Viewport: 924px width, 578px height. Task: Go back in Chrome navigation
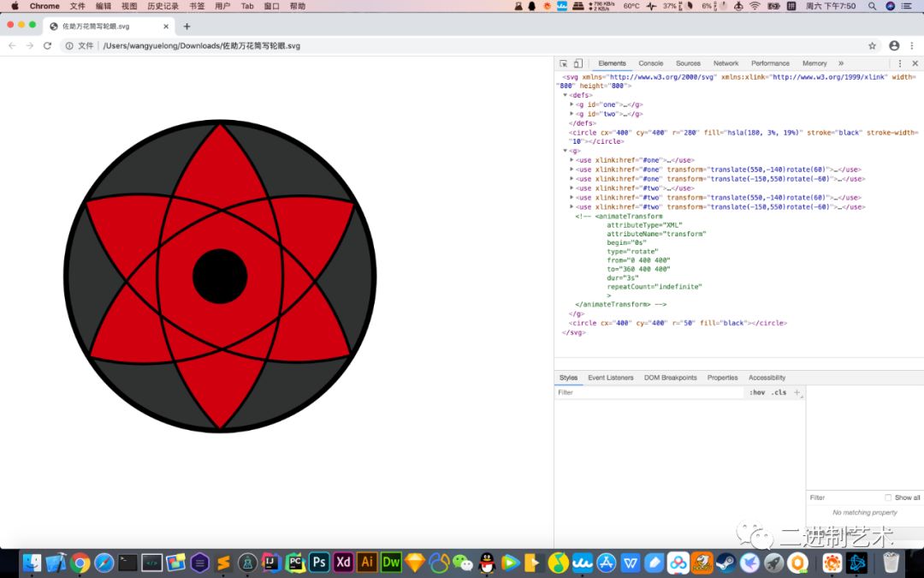(12, 45)
